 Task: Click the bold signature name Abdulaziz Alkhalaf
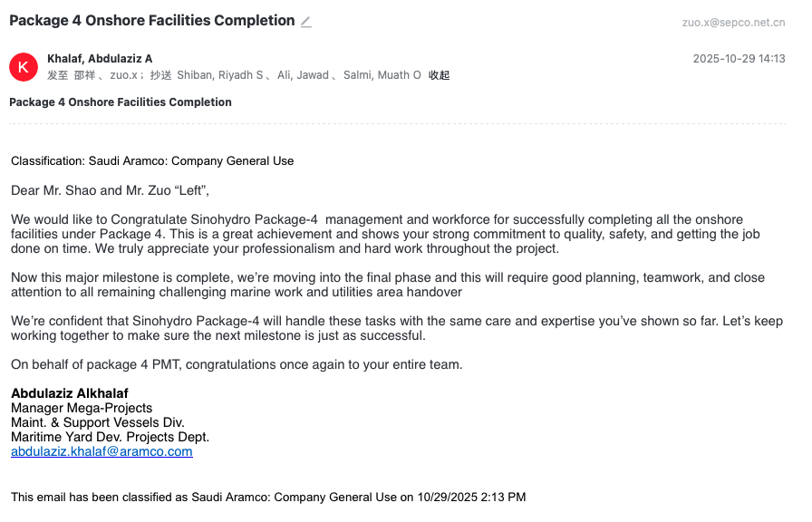coord(70,393)
